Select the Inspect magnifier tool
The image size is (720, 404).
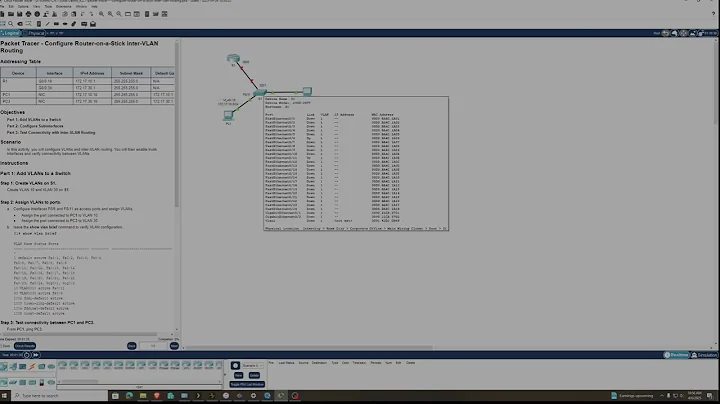[x=11, y=24]
